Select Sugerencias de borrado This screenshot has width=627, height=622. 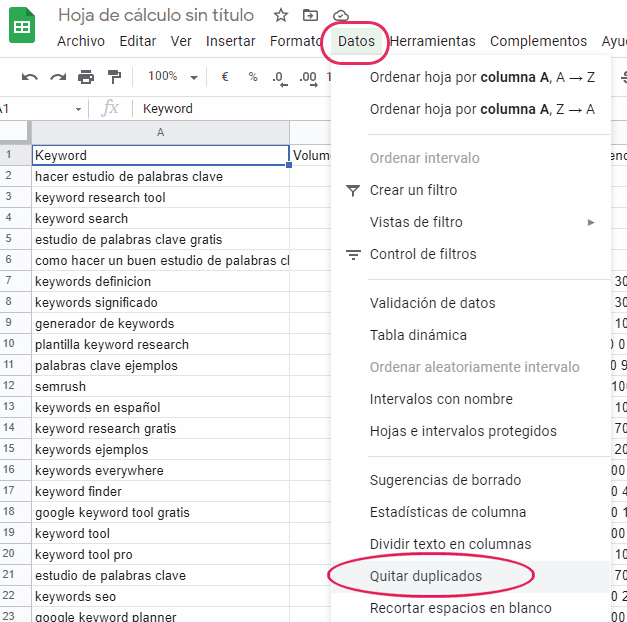pos(471,480)
